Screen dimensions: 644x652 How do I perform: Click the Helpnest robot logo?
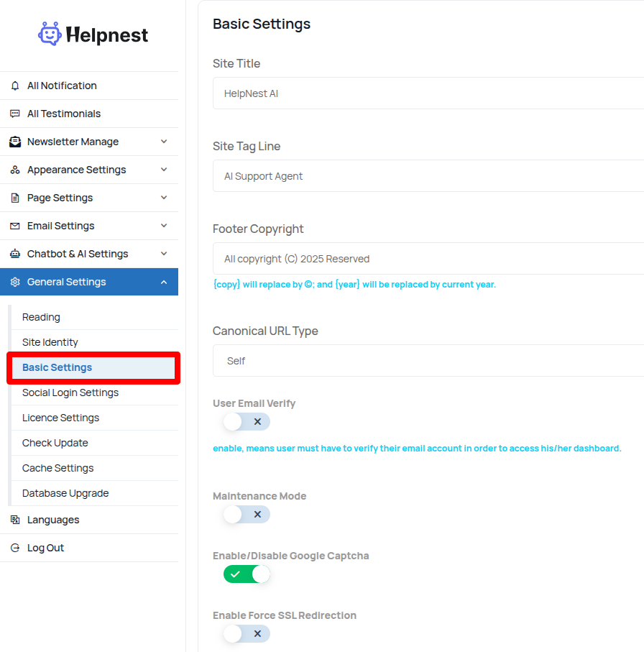point(50,34)
